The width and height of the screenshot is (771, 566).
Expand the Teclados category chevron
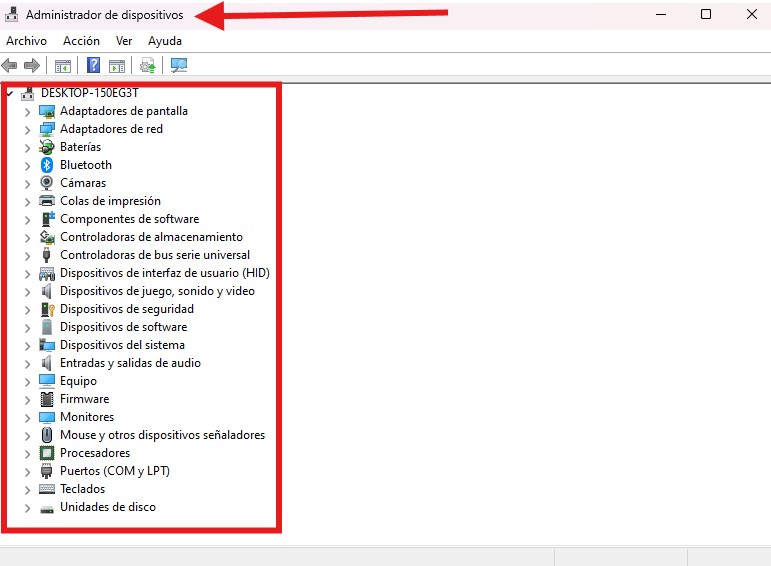coord(28,489)
